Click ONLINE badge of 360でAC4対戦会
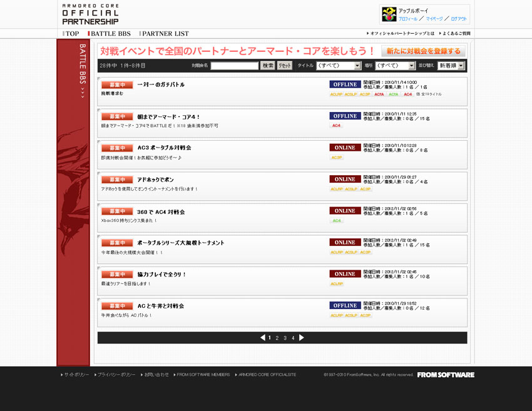532x411 pixels. [x=345, y=210]
